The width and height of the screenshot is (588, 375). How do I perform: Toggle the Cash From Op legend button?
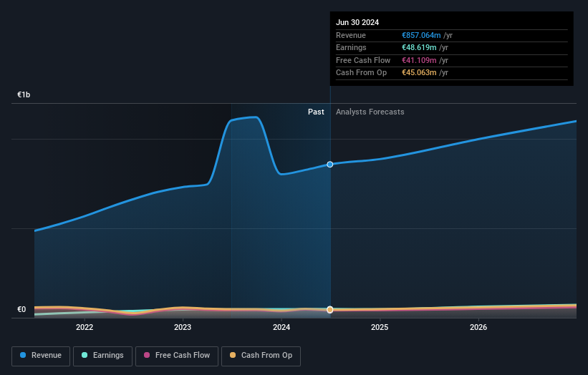click(x=261, y=356)
